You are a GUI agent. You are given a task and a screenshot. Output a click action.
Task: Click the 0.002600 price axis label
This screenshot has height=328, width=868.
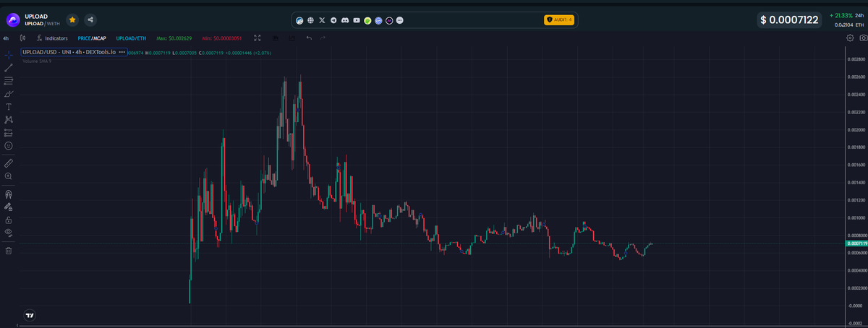pyautogui.click(x=855, y=77)
